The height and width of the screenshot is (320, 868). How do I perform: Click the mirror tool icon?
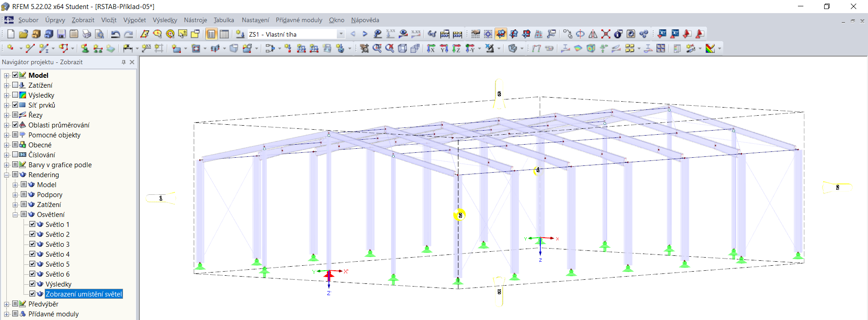point(593,34)
